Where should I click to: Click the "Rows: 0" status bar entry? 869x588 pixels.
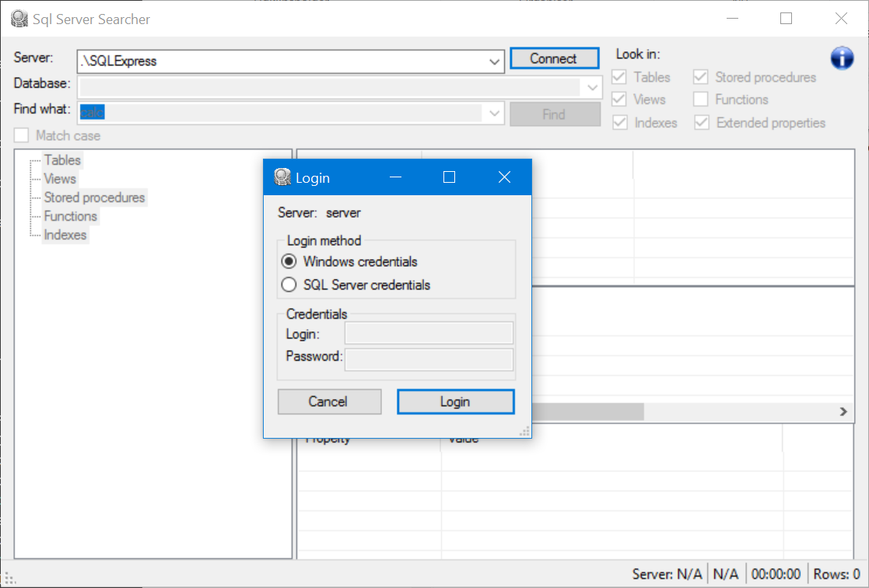pos(836,574)
